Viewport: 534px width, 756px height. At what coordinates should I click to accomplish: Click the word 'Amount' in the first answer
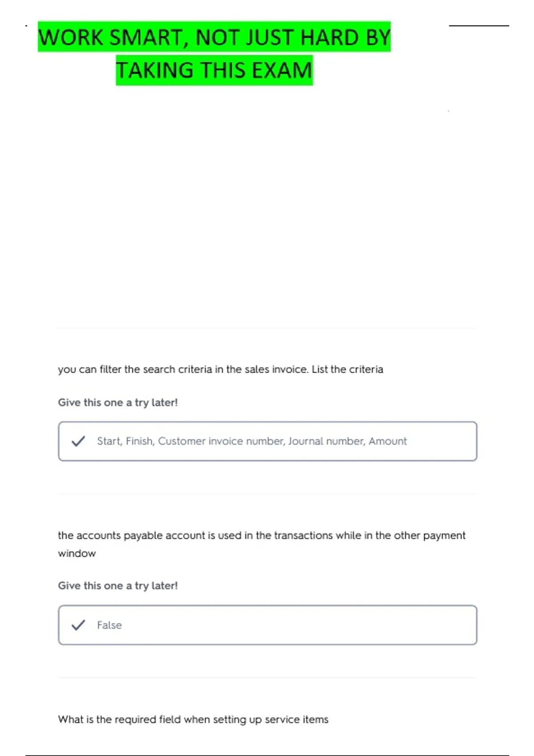[x=388, y=441]
